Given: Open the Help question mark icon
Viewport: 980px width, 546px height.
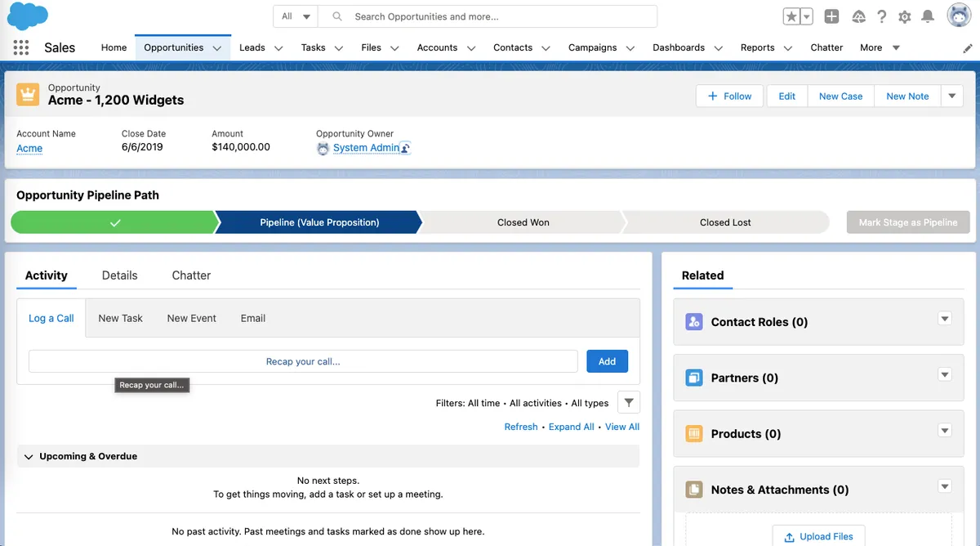Looking at the screenshot, I should [x=882, y=16].
